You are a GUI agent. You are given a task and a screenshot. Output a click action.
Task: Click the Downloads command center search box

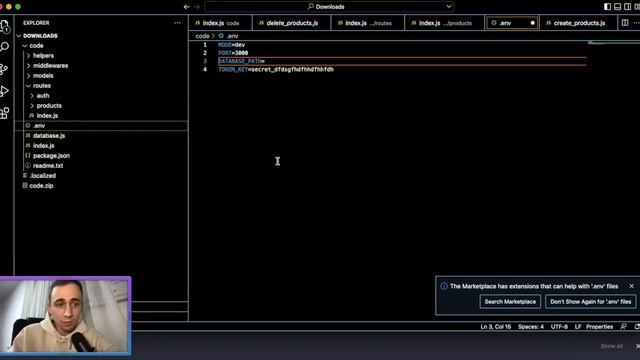tap(329, 7)
